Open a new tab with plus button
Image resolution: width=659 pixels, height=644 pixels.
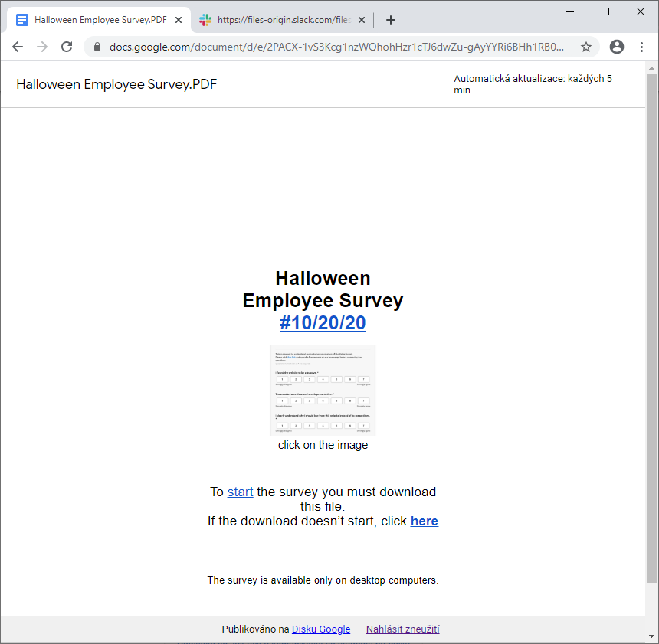pyautogui.click(x=391, y=20)
